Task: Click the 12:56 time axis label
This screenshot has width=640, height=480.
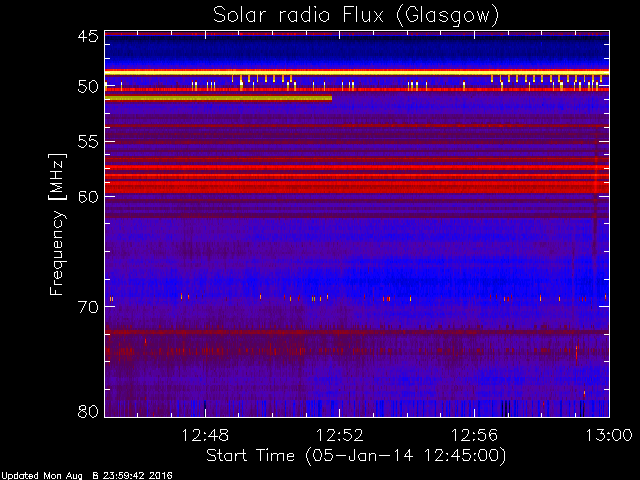Action: point(474,436)
